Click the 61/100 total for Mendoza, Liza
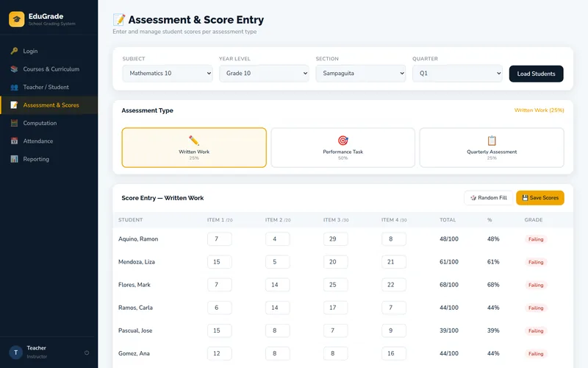The image size is (588, 368). pyautogui.click(x=449, y=262)
